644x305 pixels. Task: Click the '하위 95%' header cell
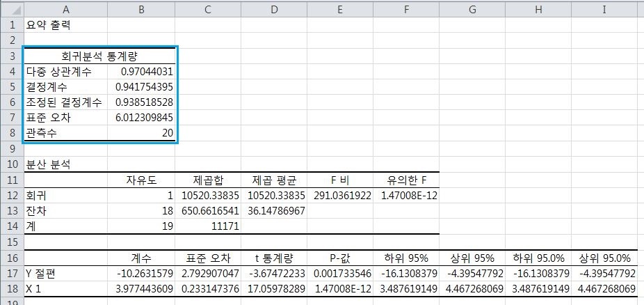[x=405, y=258]
